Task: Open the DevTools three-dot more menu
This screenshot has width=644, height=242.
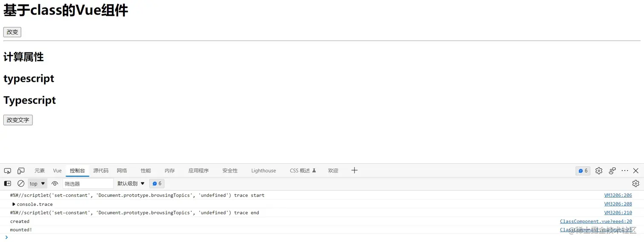Action: [625, 171]
